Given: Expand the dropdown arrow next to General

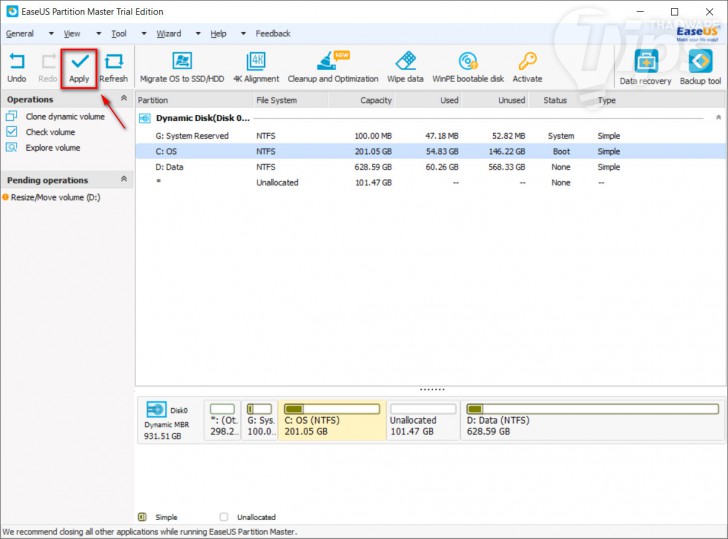Looking at the screenshot, I should click(x=51, y=33).
